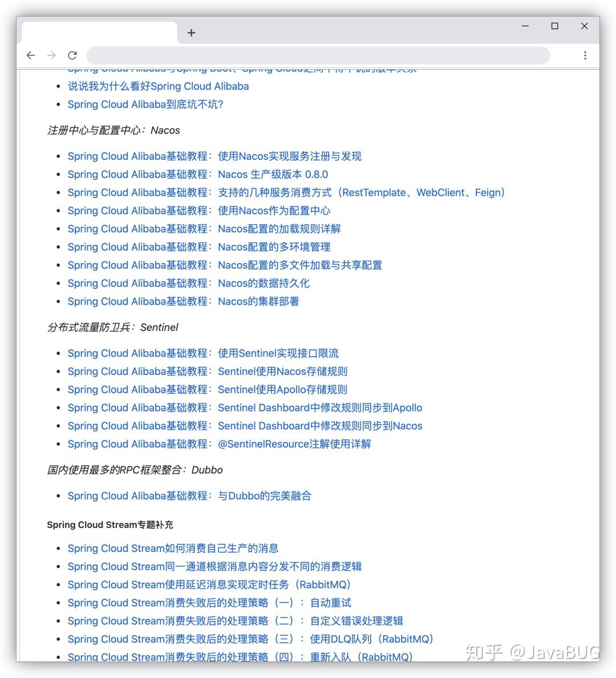This screenshot has height=678, width=616.
Task: Open Nacos 生产级版本 0.8.0 article
Action: (x=197, y=174)
